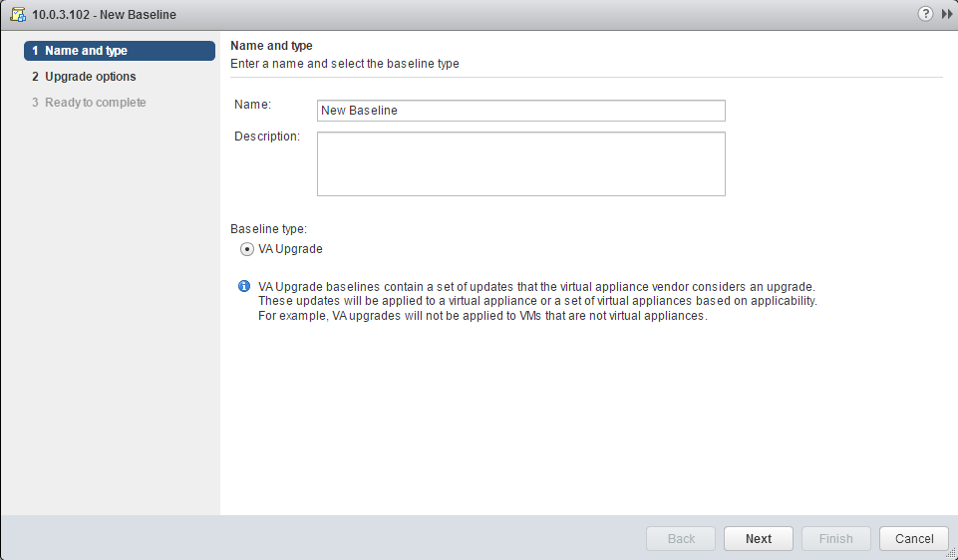Viewport: 958px width, 560px height.
Task: Go to step 1 Name and type
Action: 120,51
